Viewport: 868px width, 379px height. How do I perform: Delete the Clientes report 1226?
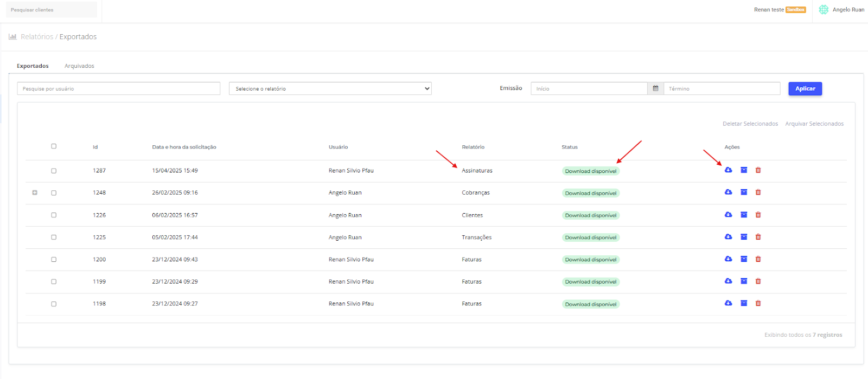point(758,215)
